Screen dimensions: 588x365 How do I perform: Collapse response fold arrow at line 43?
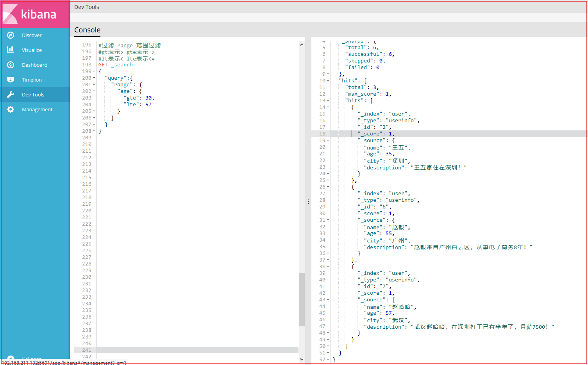(328, 300)
